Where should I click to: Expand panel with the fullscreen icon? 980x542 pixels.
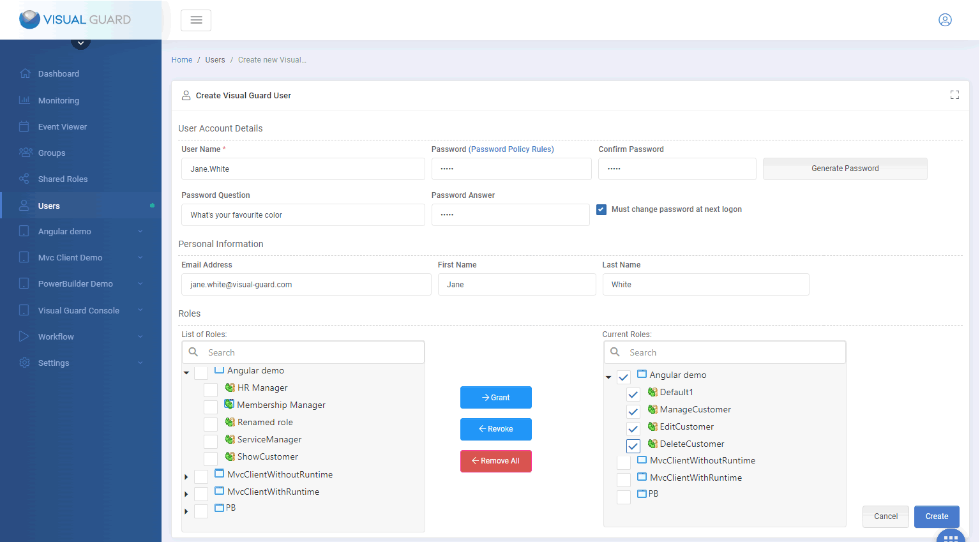954,95
